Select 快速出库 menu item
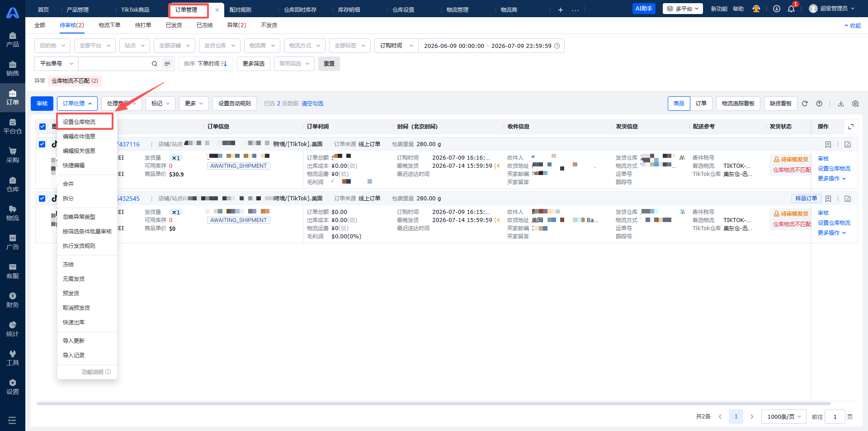 pyautogui.click(x=74, y=322)
